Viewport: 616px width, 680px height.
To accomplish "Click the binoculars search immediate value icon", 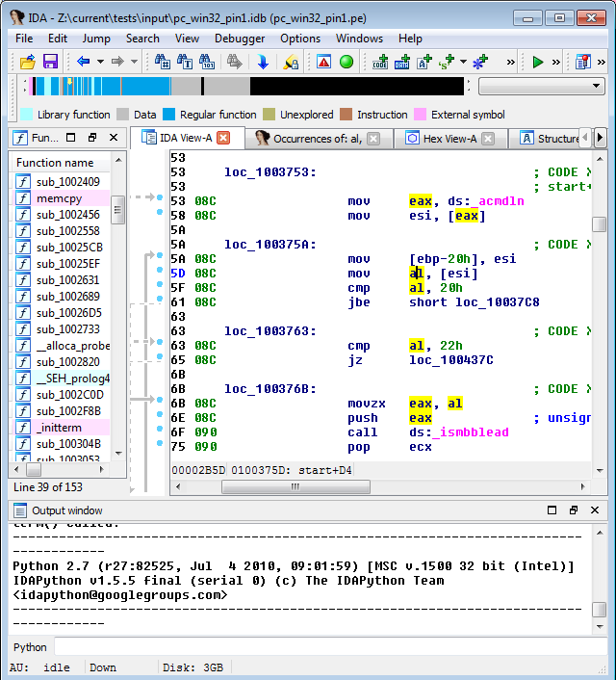I will (163, 62).
